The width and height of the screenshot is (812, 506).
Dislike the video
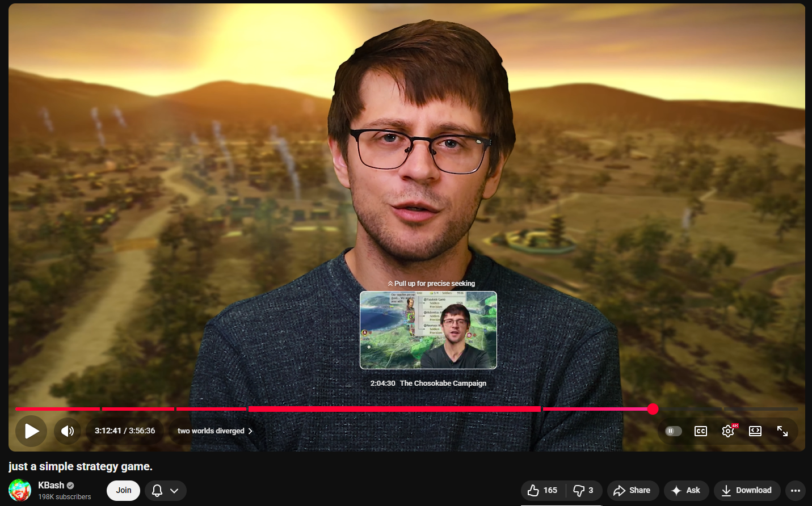[x=583, y=491]
